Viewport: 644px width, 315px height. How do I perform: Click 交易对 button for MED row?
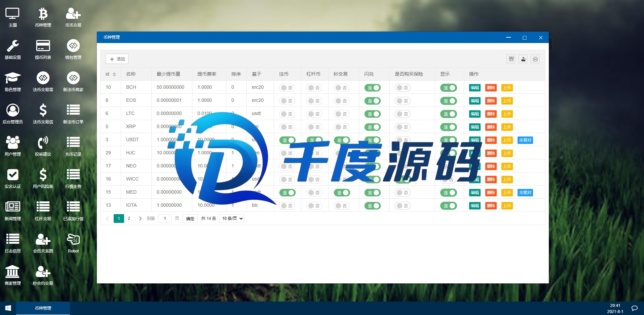point(525,193)
